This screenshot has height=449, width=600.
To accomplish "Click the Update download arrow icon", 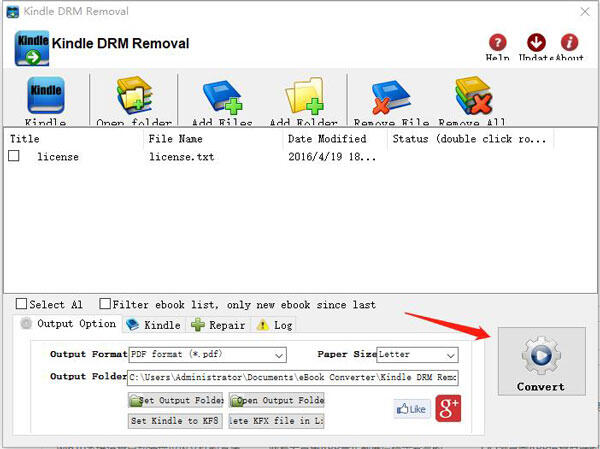I will pyautogui.click(x=536, y=42).
